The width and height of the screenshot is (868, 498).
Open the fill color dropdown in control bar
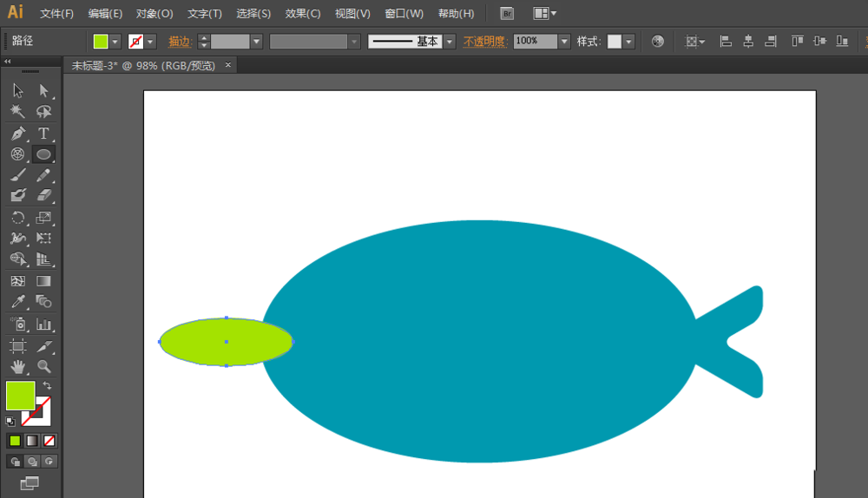(115, 42)
